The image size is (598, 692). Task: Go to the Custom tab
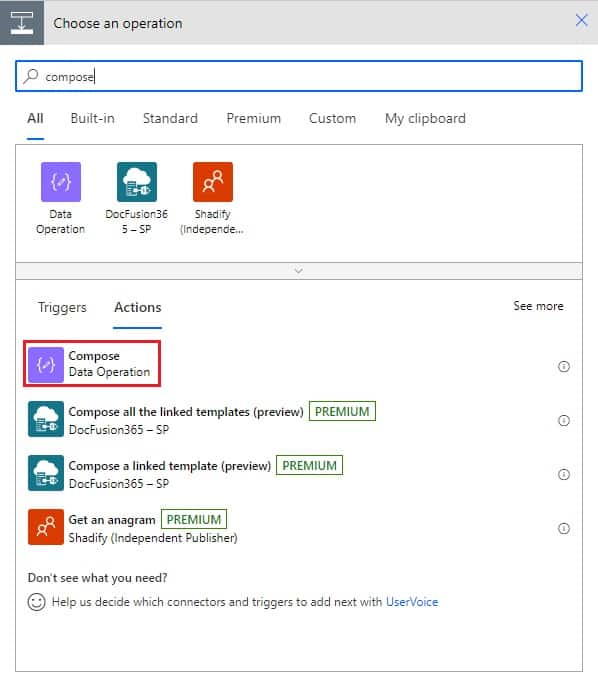pos(332,118)
